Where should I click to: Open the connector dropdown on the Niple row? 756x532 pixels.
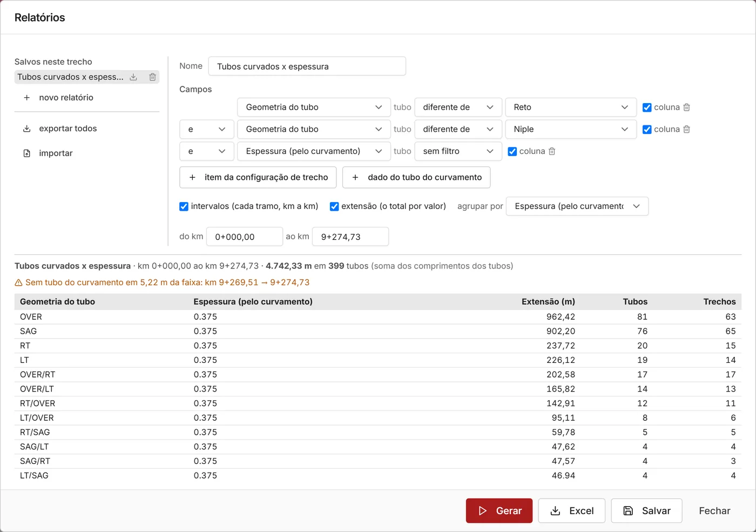pyautogui.click(x=207, y=130)
